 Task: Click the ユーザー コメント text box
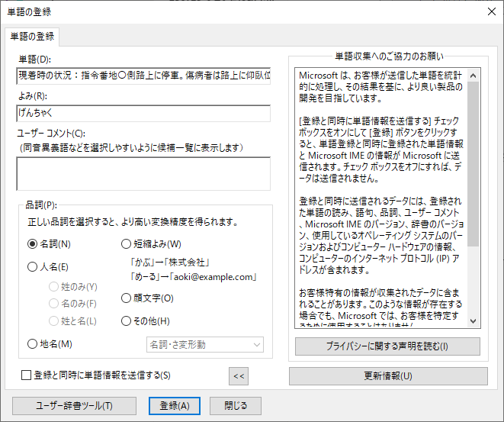(143, 173)
